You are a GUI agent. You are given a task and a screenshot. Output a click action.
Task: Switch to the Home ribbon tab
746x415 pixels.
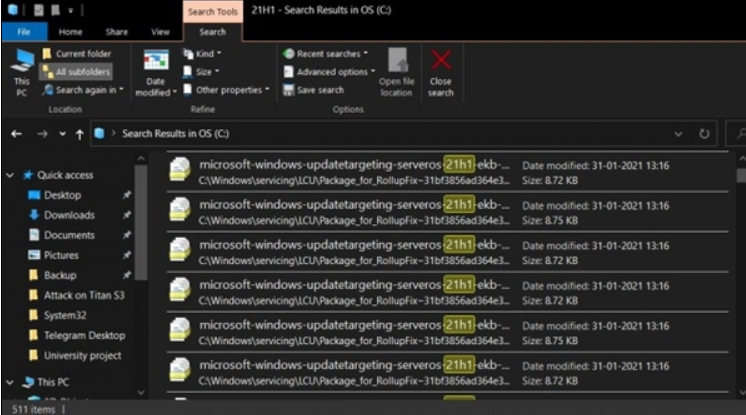pos(70,32)
